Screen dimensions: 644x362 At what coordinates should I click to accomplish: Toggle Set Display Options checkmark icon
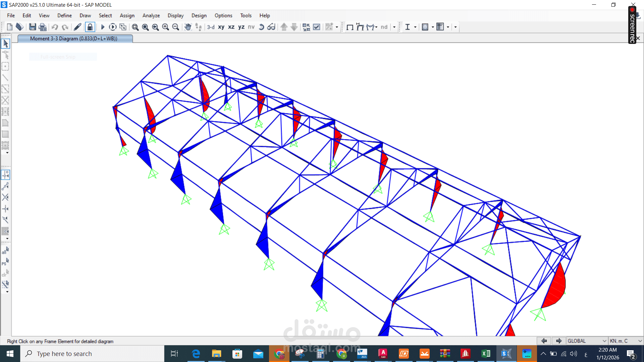(316, 27)
